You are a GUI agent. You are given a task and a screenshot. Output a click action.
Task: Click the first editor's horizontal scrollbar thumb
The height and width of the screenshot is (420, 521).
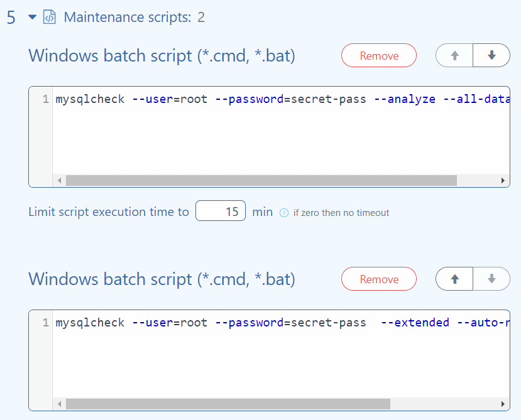[x=261, y=181]
